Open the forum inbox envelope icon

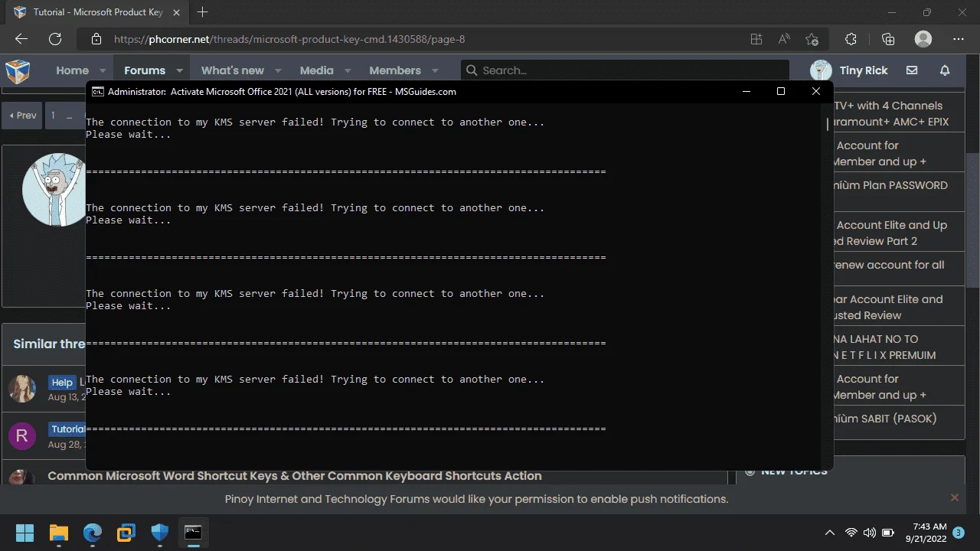point(912,70)
